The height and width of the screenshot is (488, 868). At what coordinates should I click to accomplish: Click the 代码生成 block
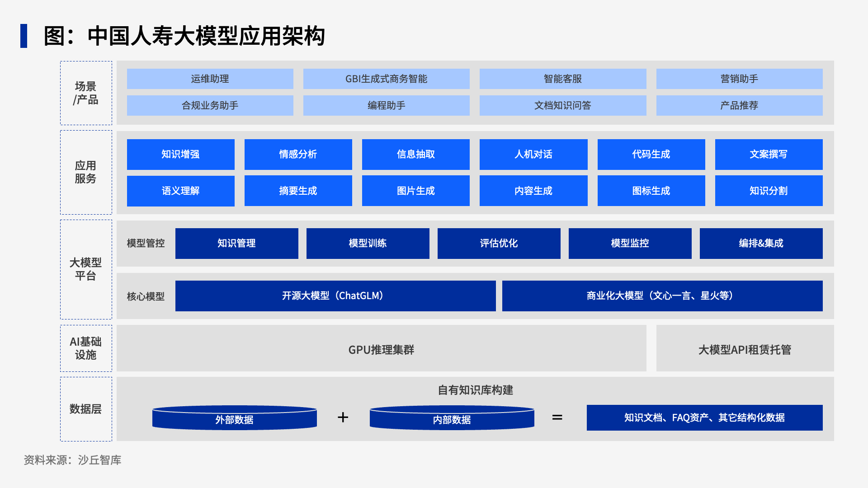(x=651, y=154)
